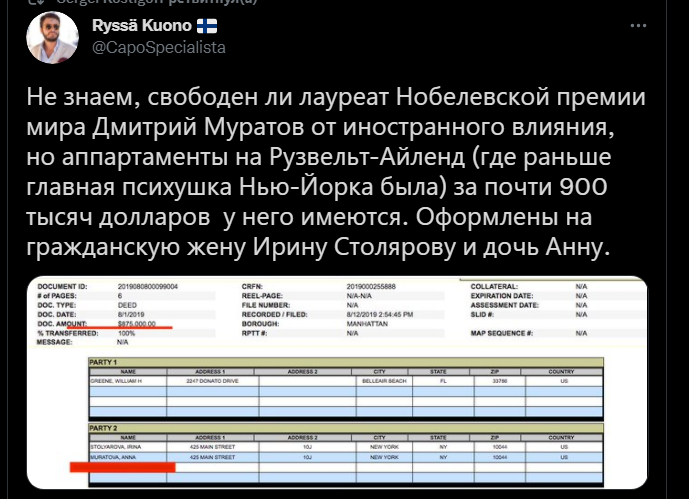Click the PARTY 2 table header

[346, 428]
